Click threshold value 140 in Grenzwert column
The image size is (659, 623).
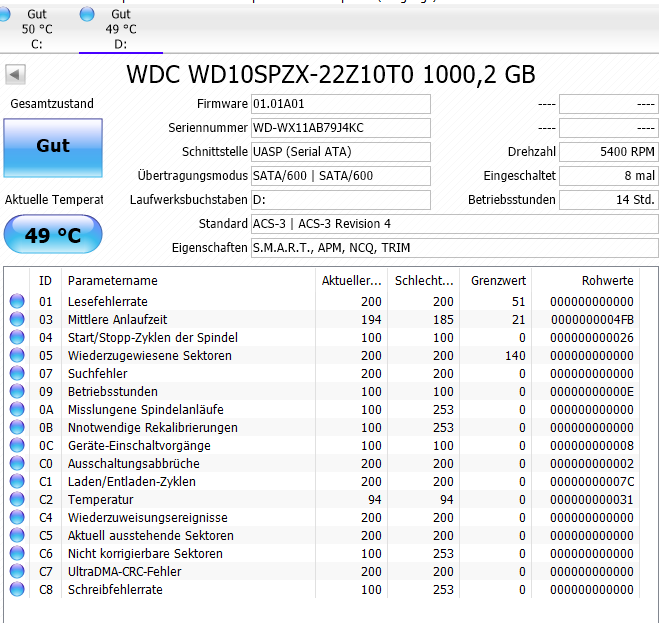pos(515,356)
